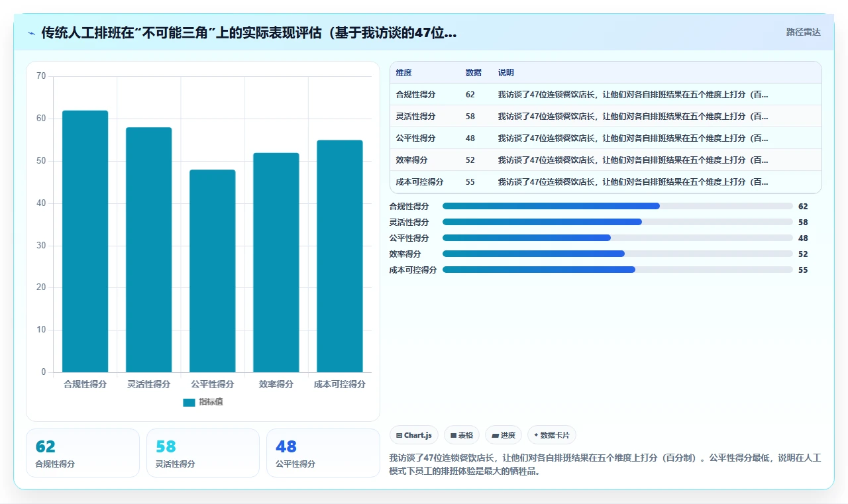Click the 灵活性得分 progress bar

point(617,222)
